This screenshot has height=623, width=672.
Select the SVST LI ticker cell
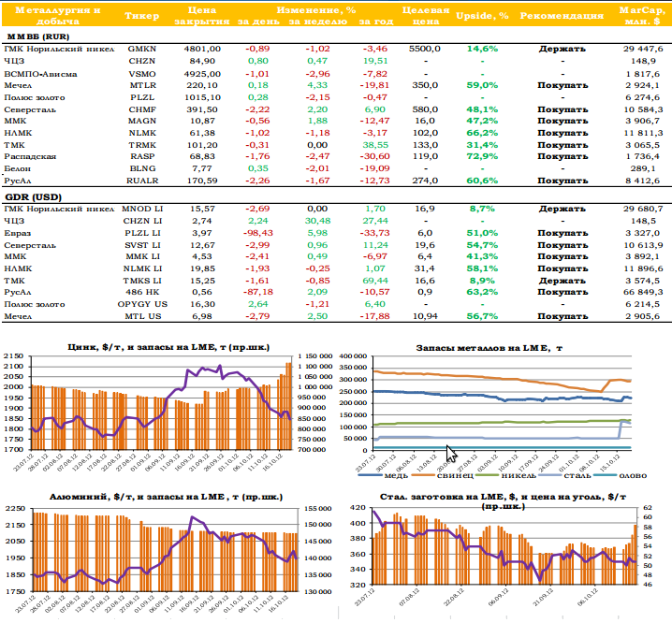[142, 245]
